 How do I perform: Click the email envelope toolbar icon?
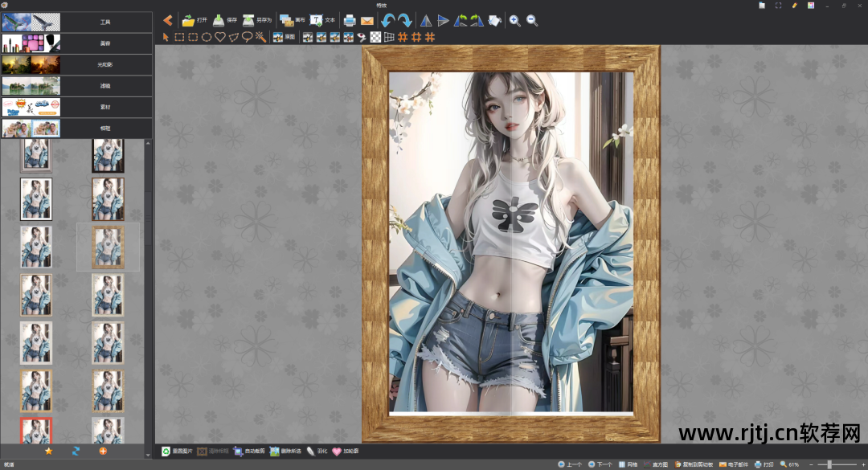click(367, 21)
